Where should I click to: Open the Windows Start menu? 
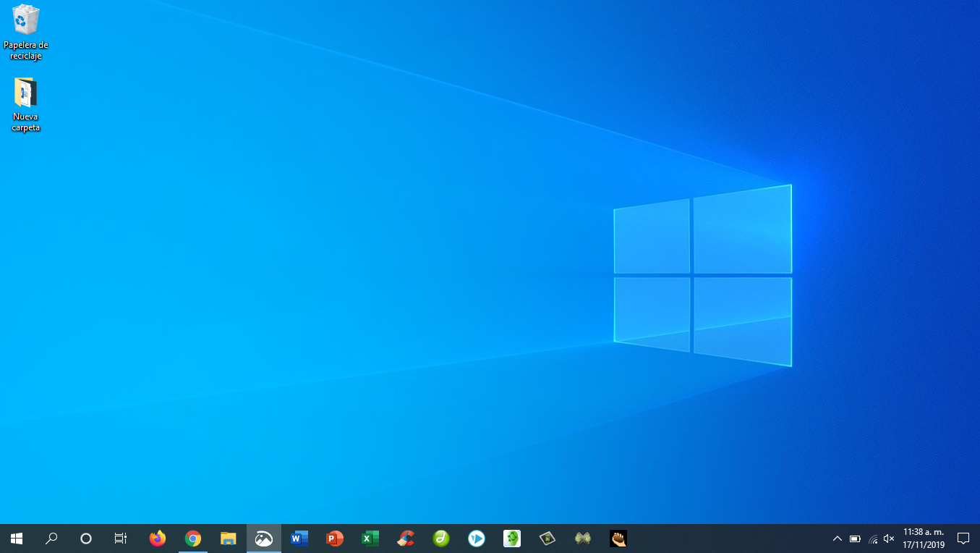(x=17, y=539)
